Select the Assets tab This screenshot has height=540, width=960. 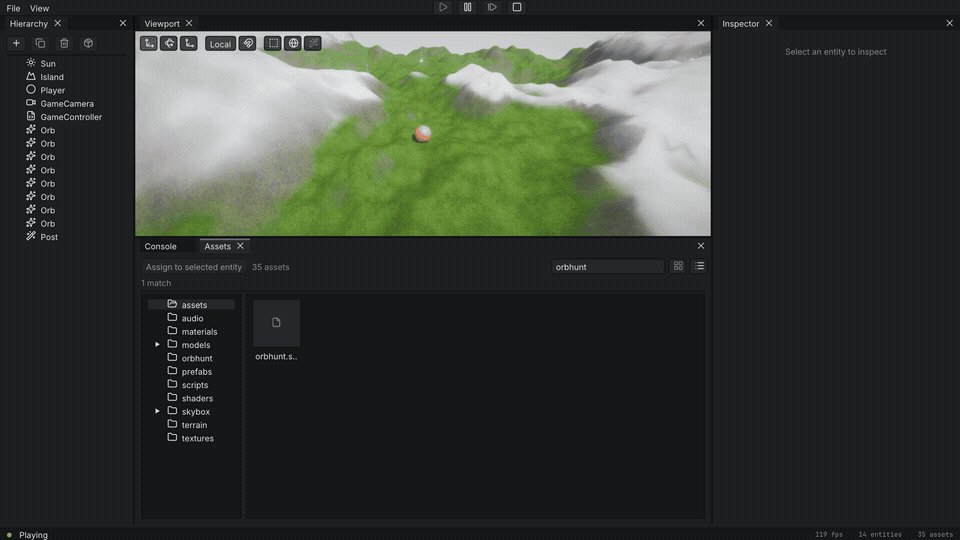(x=217, y=246)
